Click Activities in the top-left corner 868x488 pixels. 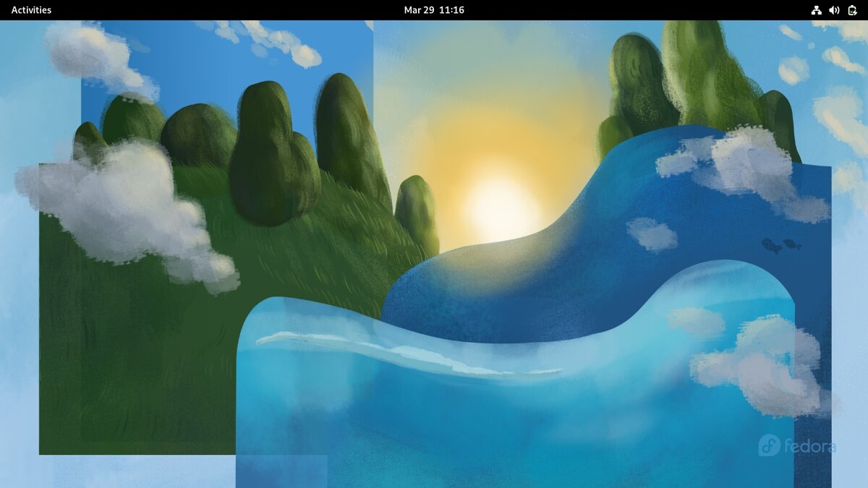[31, 9]
